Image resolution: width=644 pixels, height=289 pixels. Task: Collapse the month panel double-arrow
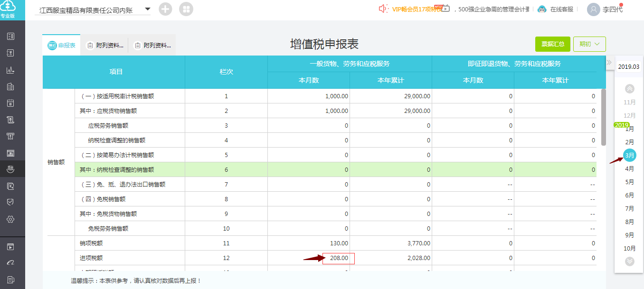(x=609, y=63)
